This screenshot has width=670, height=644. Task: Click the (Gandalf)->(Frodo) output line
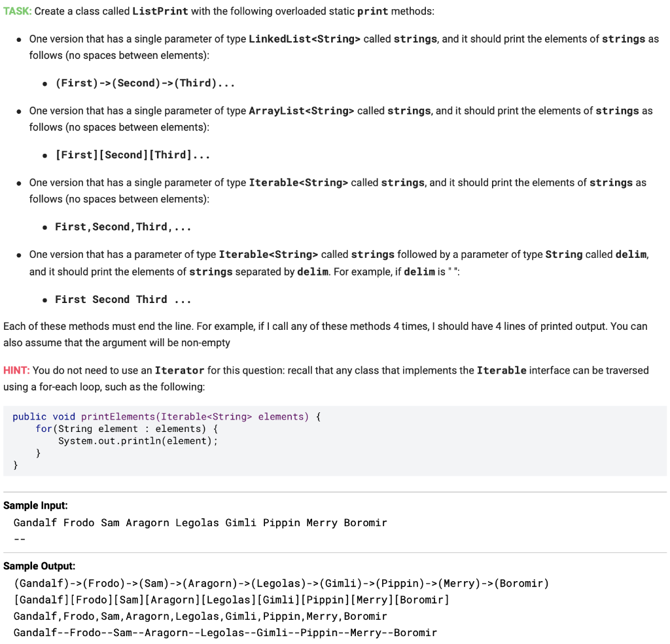(281, 583)
